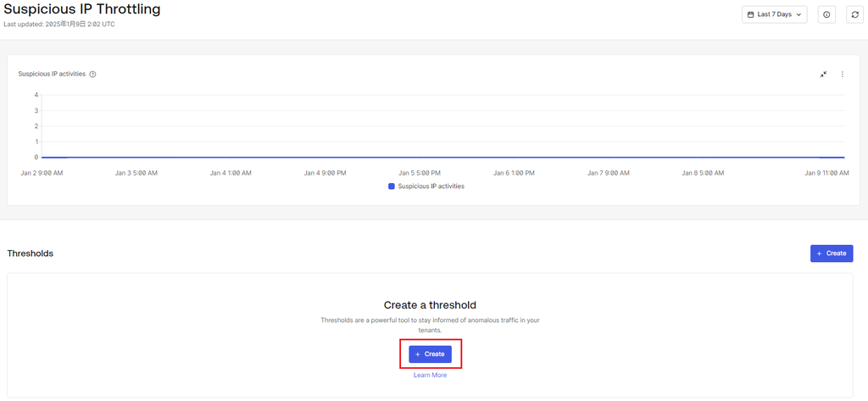Open the Learn More link

coord(430,375)
